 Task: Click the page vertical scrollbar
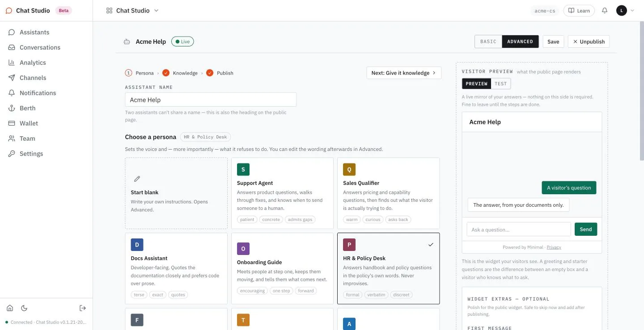(642, 91)
